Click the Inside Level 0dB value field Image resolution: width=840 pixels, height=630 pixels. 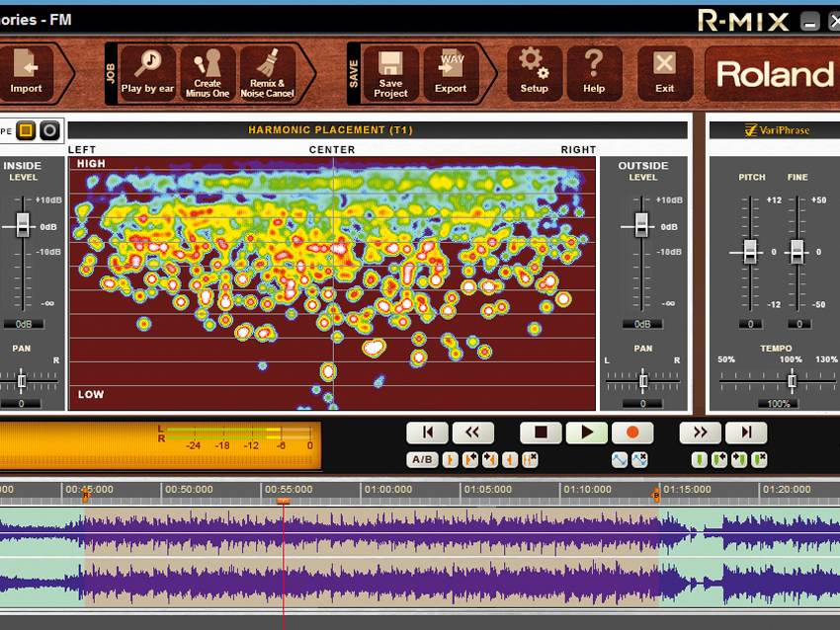[x=24, y=324]
